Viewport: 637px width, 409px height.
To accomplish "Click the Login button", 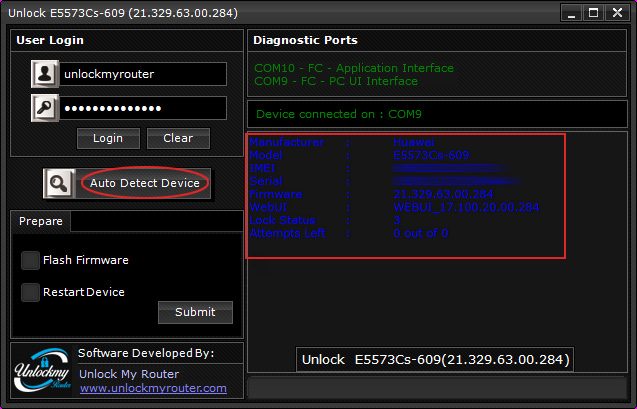I will click(108, 138).
